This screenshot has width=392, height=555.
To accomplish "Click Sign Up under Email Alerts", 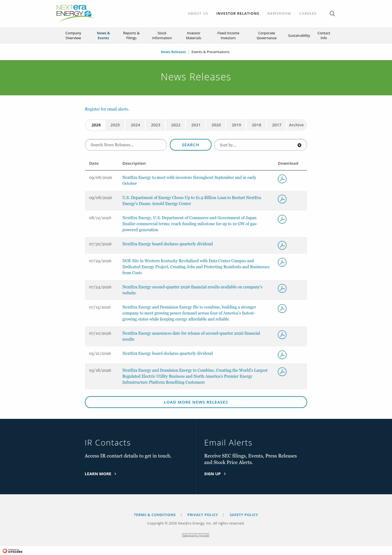I will coord(215,474).
